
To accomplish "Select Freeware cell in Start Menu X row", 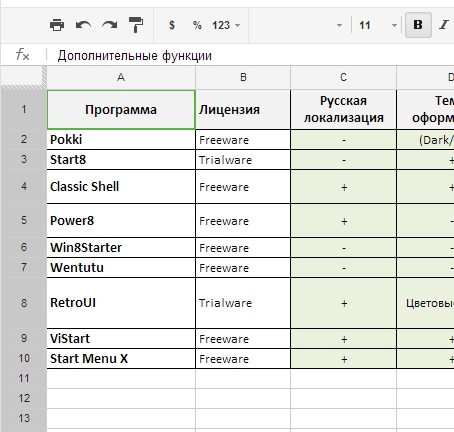I will [x=243, y=359].
